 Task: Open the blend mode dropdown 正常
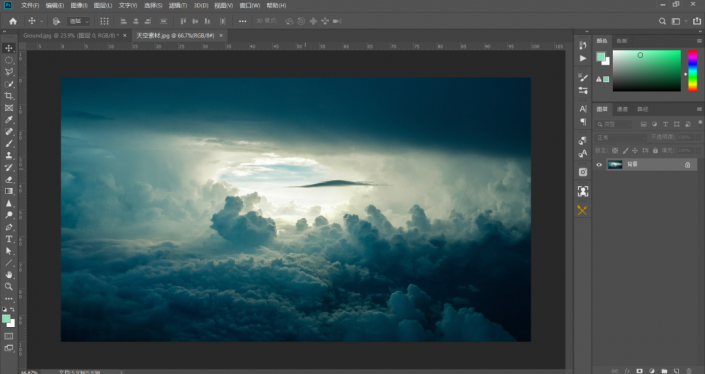point(620,137)
